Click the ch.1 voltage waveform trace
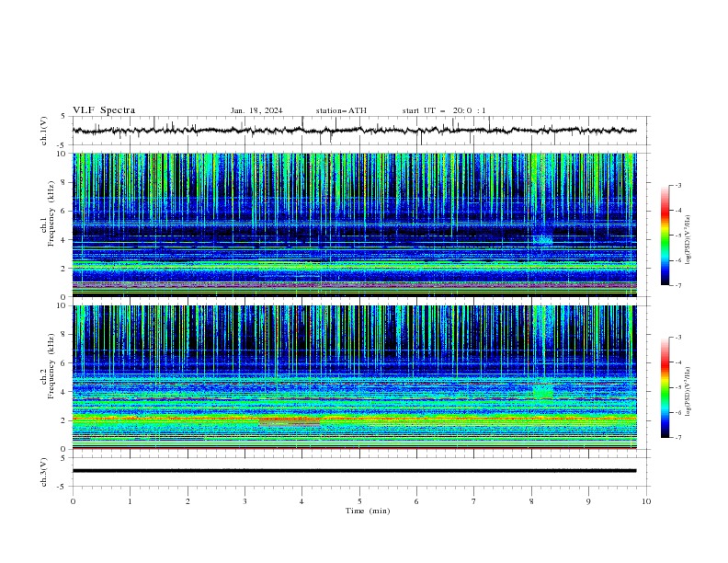This screenshot has height=563, width=728. 354,131
